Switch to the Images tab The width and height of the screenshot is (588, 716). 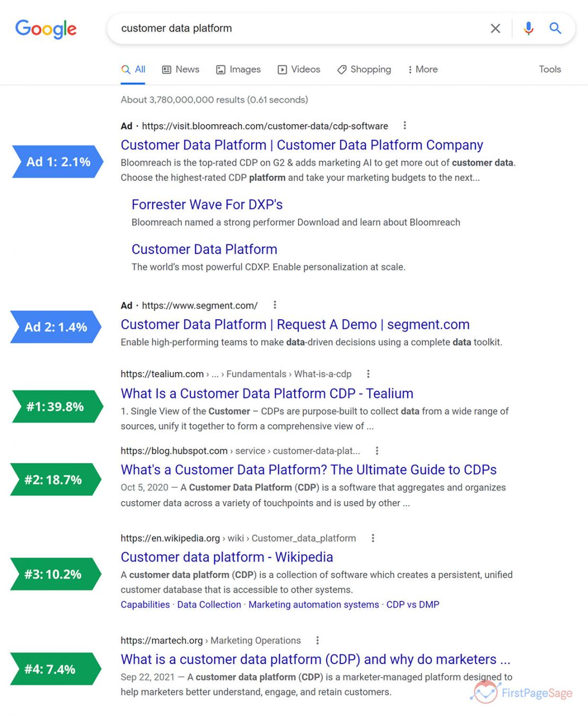(x=238, y=69)
